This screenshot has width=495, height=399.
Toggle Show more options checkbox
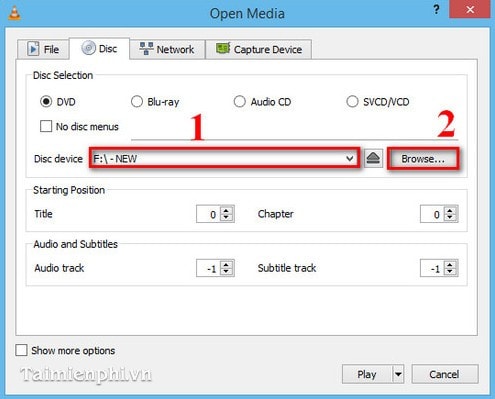click(x=21, y=350)
